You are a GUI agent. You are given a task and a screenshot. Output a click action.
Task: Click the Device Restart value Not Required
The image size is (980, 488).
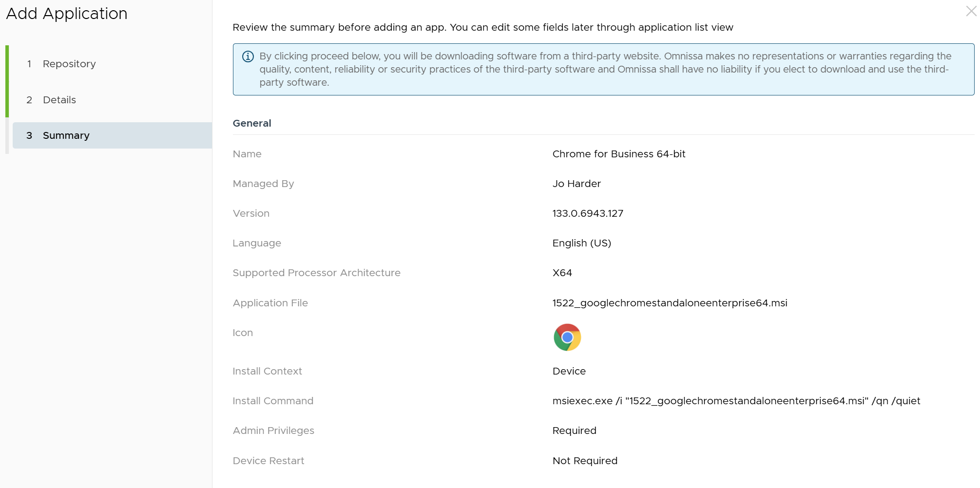coord(585,461)
